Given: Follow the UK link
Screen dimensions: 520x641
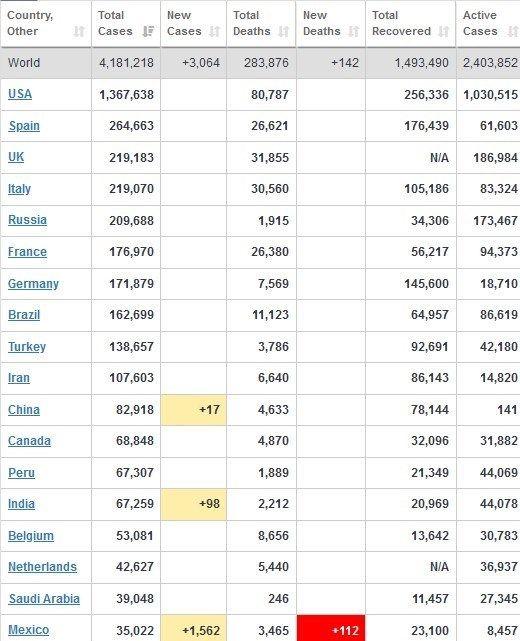Looking at the screenshot, I should [16, 157].
